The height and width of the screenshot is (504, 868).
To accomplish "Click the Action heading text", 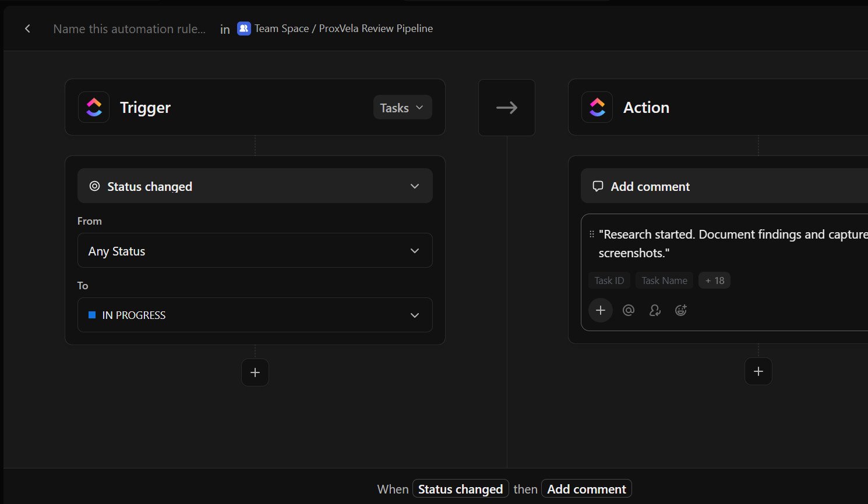I will point(646,108).
